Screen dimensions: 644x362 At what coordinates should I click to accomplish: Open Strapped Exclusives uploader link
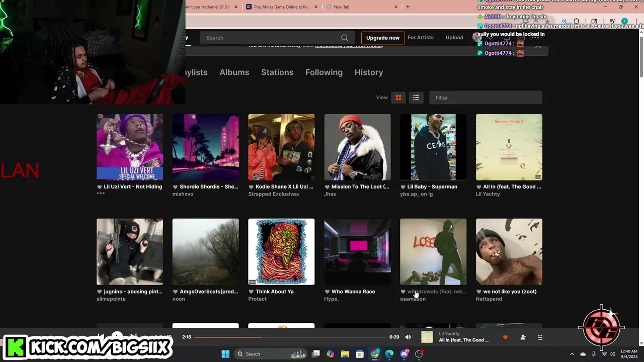(274, 194)
